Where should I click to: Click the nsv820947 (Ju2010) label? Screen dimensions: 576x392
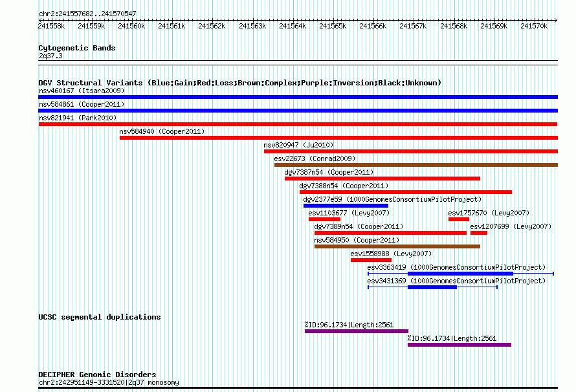click(298, 145)
